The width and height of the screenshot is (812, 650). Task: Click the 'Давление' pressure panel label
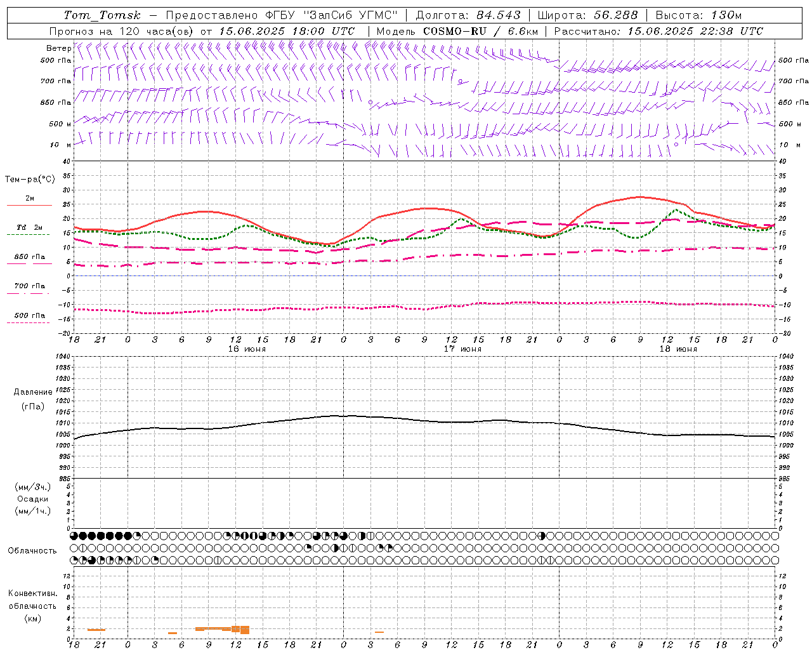click(x=33, y=392)
